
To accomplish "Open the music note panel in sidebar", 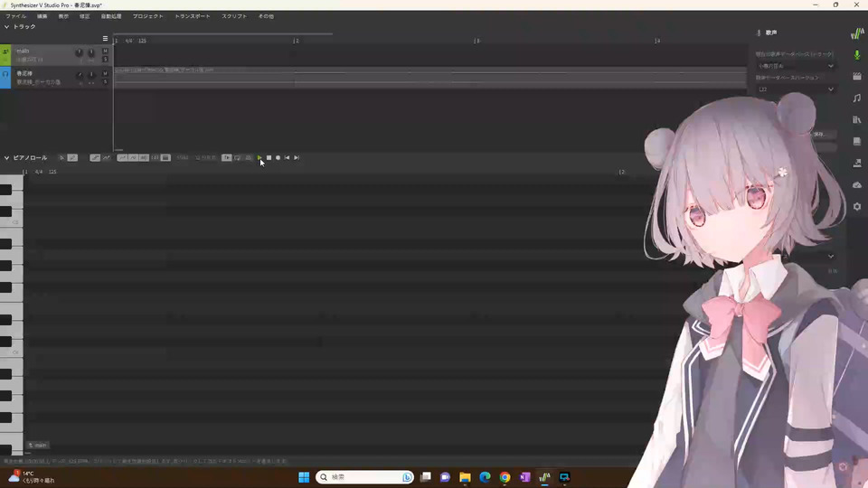I will [857, 98].
